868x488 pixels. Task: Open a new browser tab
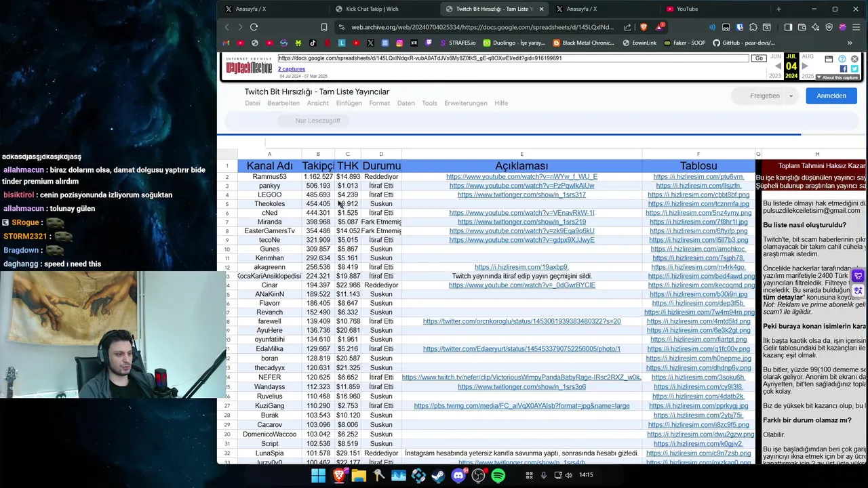click(778, 9)
